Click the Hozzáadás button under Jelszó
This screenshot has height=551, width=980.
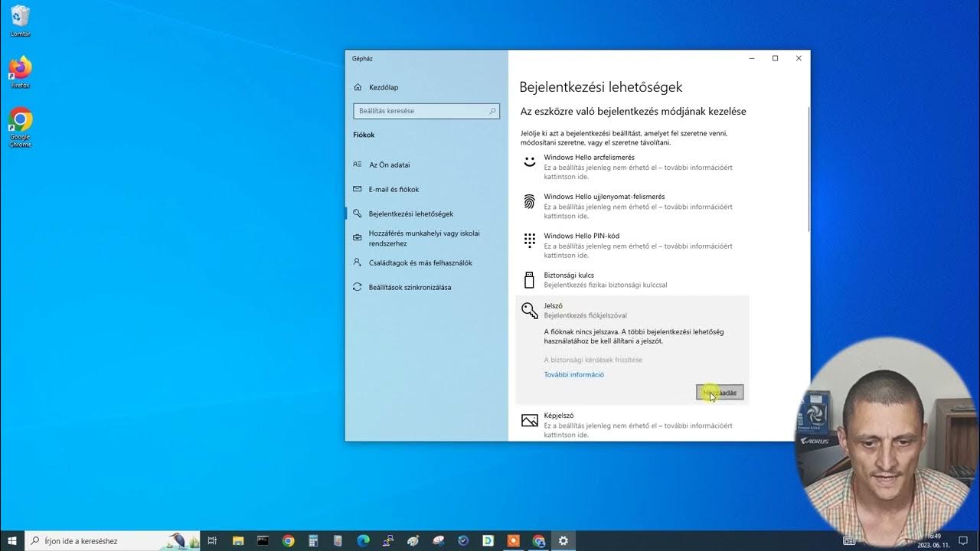click(x=720, y=393)
